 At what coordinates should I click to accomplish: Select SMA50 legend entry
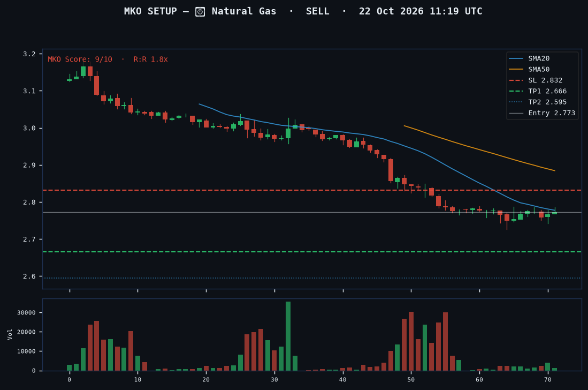[x=529, y=70]
